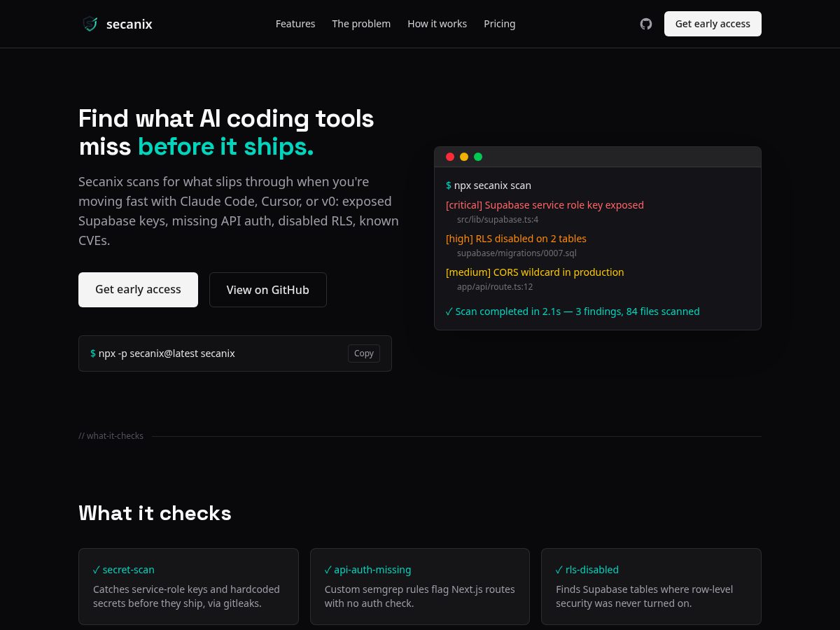Click the yellow dot in terminal window
Image resolution: width=840 pixels, height=630 pixels.
[464, 157]
